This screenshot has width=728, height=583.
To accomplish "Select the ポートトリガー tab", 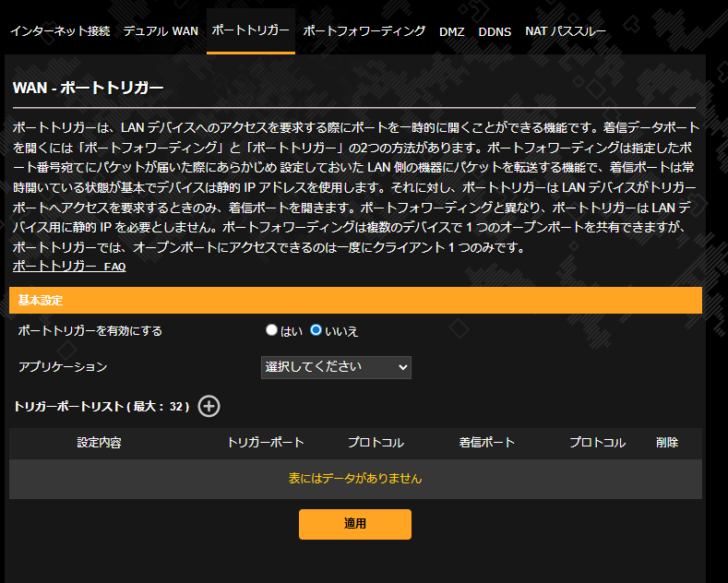I will point(250,31).
